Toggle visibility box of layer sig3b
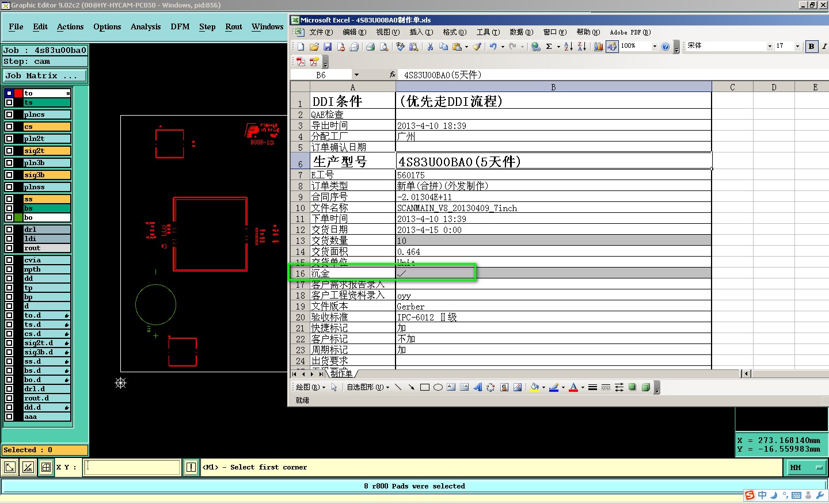 click(9, 175)
